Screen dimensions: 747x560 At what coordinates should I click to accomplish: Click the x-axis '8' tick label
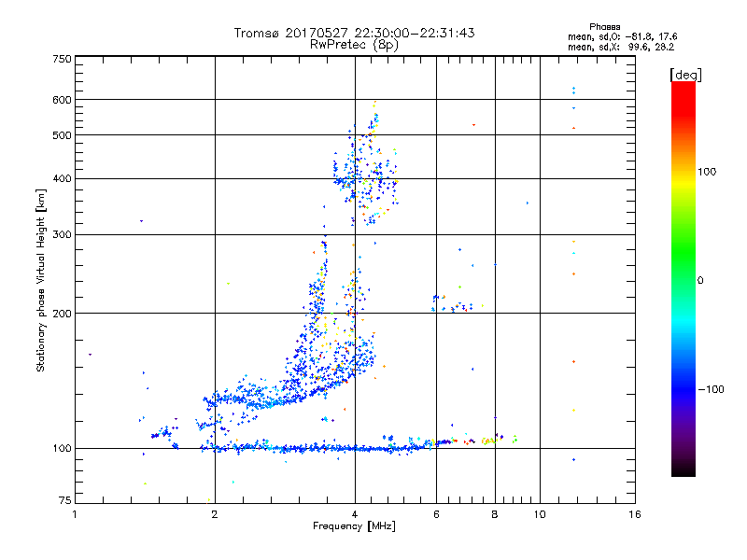click(495, 514)
